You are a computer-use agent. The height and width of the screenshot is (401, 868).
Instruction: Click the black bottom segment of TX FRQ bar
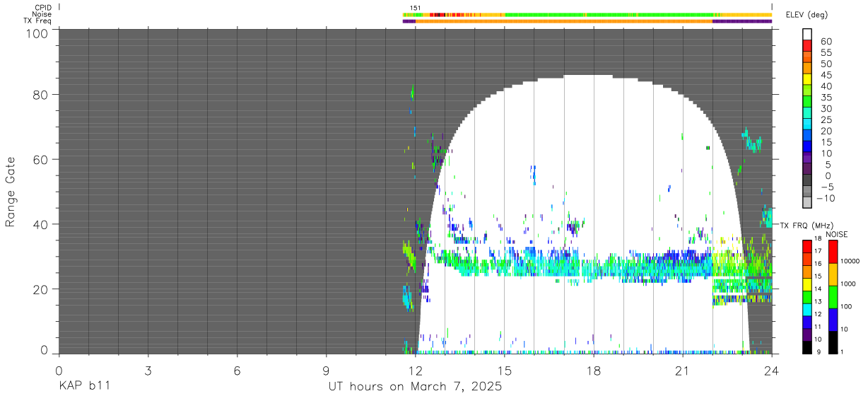(807, 347)
